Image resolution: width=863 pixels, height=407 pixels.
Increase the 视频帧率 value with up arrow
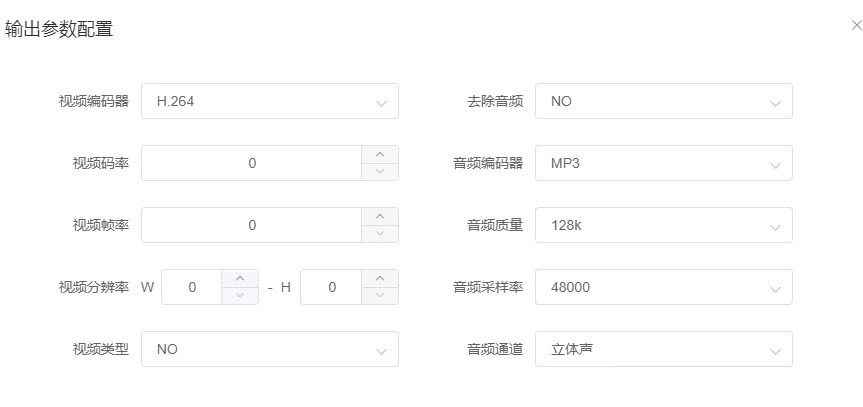click(380, 216)
